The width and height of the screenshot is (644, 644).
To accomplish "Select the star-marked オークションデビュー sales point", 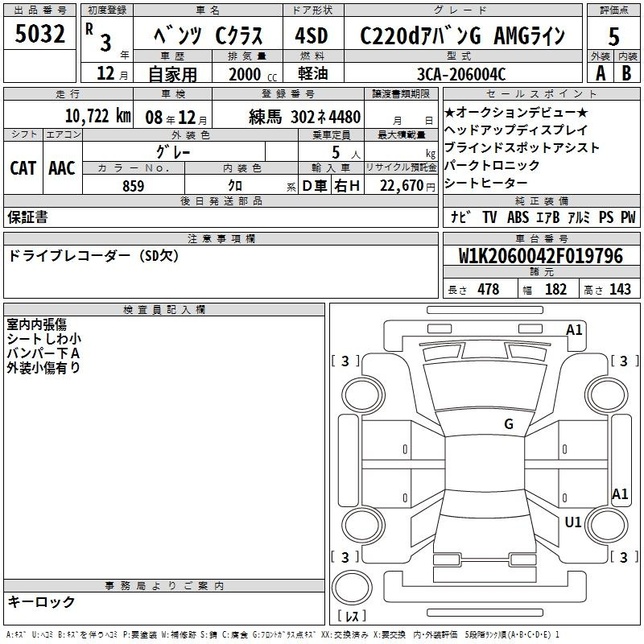I will [516, 112].
